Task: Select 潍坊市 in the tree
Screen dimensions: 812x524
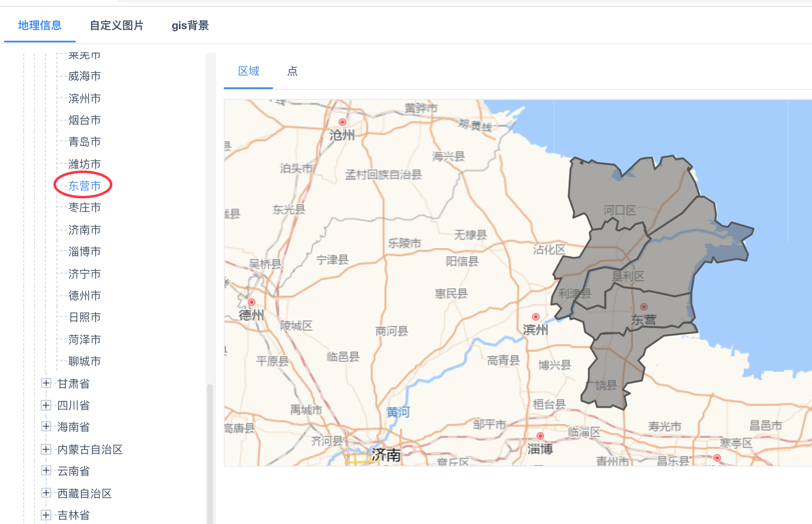Action: pyautogui.click(x=84, y=164)
